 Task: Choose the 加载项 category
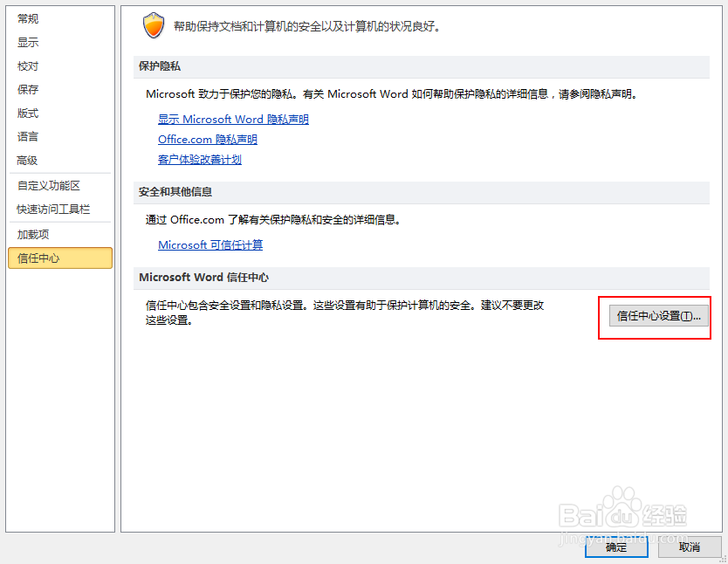pos(33,235)
